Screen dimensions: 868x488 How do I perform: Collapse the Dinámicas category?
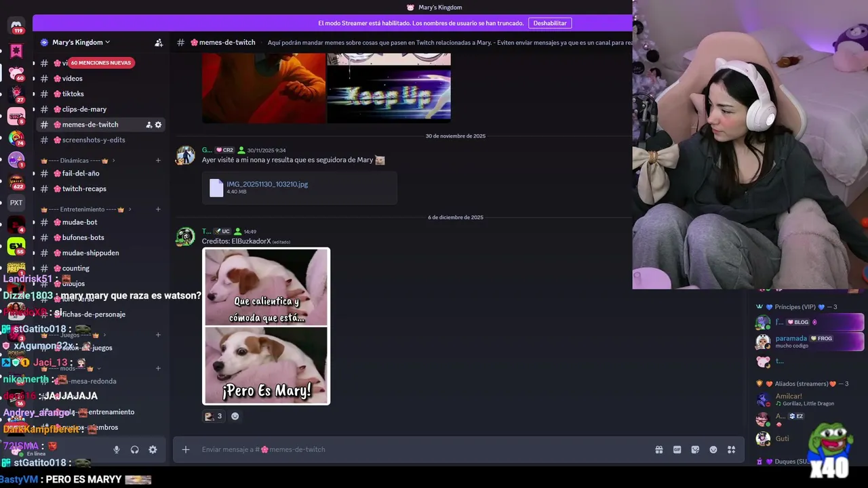75,161
